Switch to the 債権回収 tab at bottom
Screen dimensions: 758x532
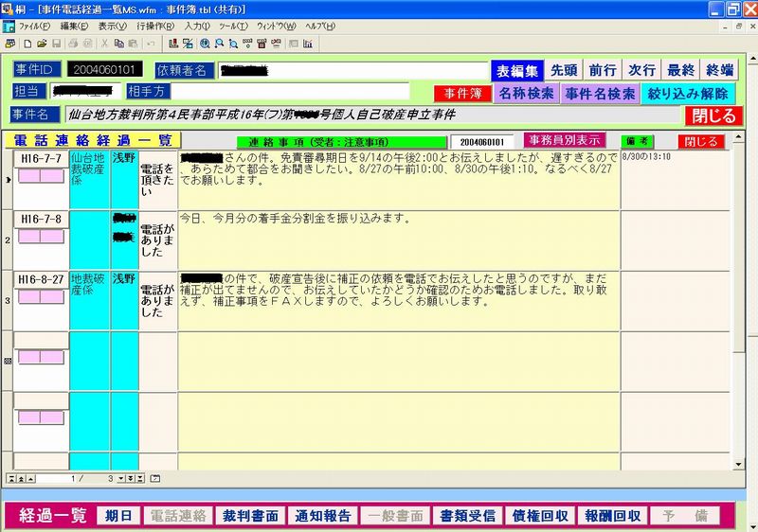point(540,516)
